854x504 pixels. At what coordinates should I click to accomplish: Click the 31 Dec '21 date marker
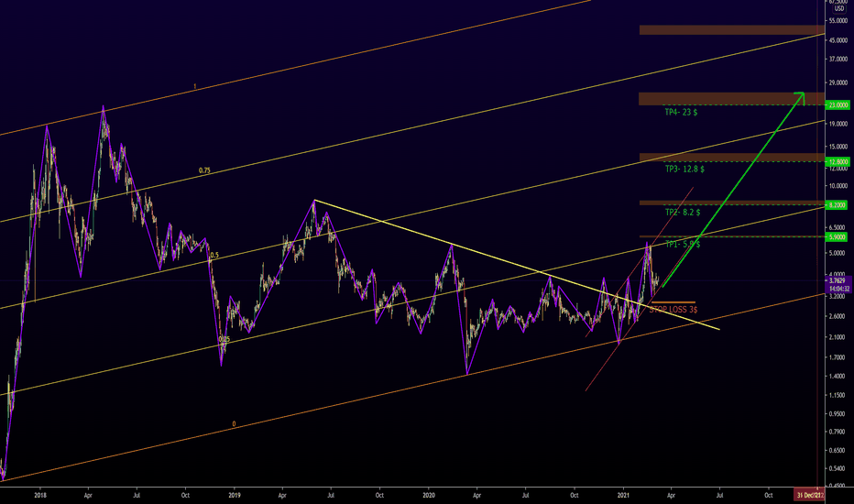click(809, 495)
